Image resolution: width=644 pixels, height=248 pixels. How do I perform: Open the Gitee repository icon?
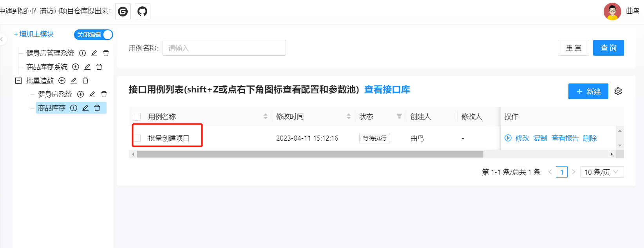coord(123,11)
